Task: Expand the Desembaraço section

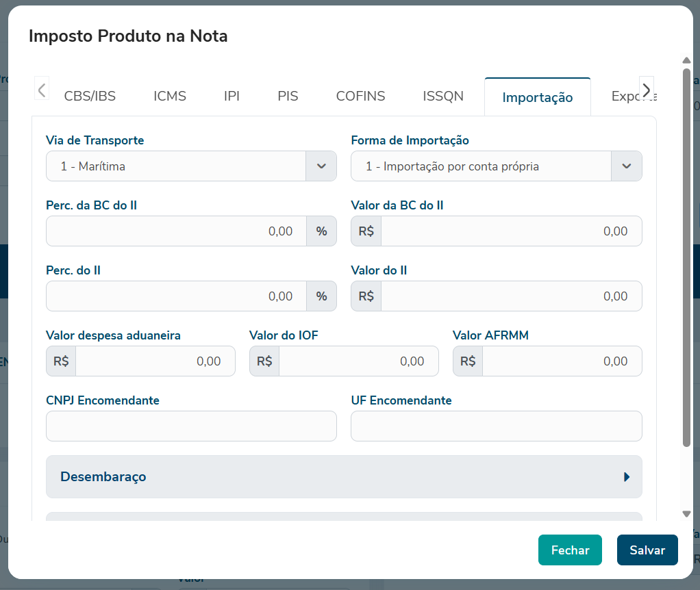Action: (344, 477)
